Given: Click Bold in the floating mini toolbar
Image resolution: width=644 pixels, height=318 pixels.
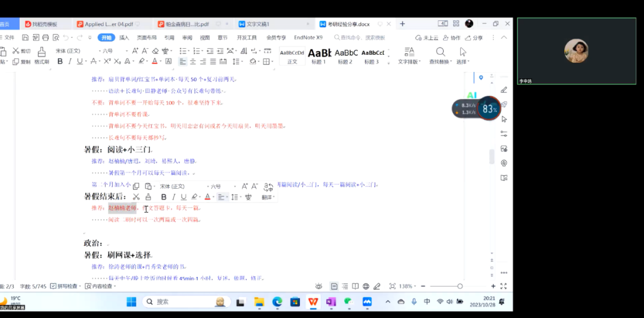Looking at the screenshot, I should 164,197.
